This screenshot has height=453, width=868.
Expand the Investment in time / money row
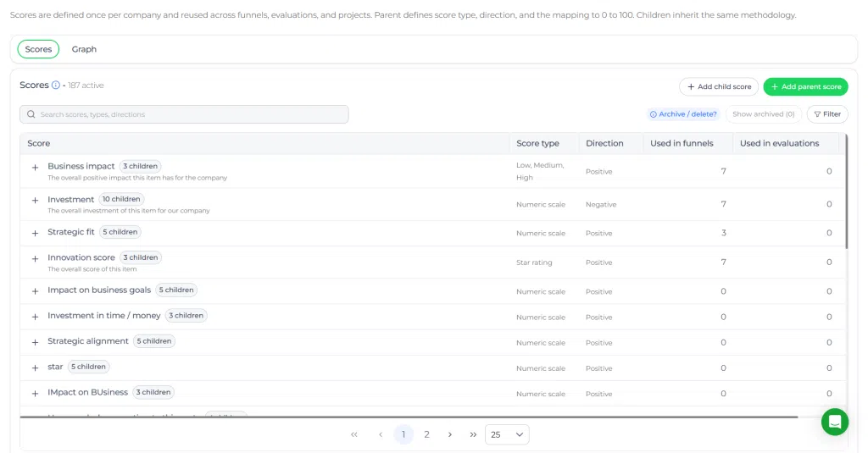pyautogui.click(x=35, y=317)
